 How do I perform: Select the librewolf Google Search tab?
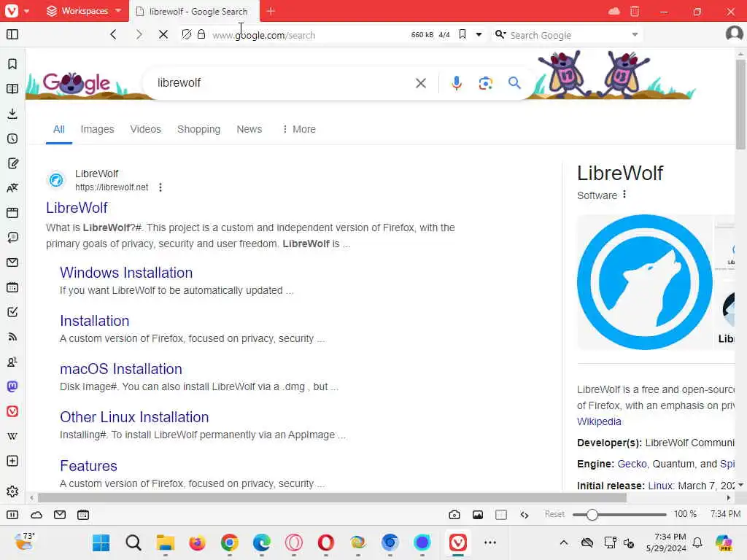point(194,11)
